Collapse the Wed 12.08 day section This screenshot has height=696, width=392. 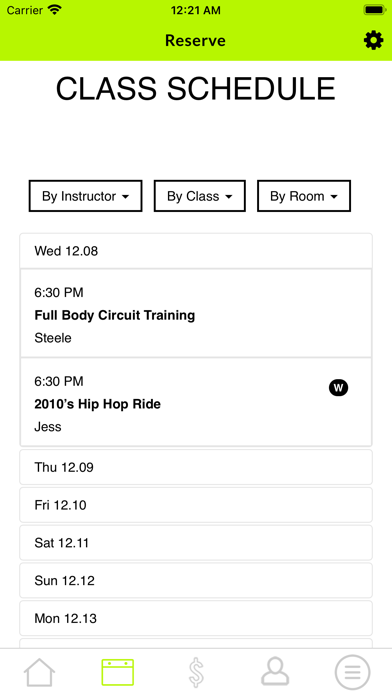click(196, 251)
